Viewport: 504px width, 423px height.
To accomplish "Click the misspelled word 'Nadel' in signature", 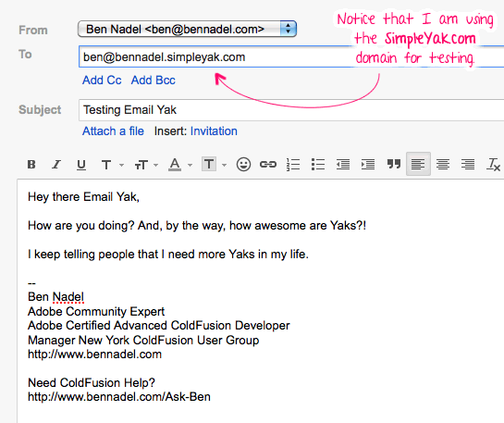I will point(68,297).
